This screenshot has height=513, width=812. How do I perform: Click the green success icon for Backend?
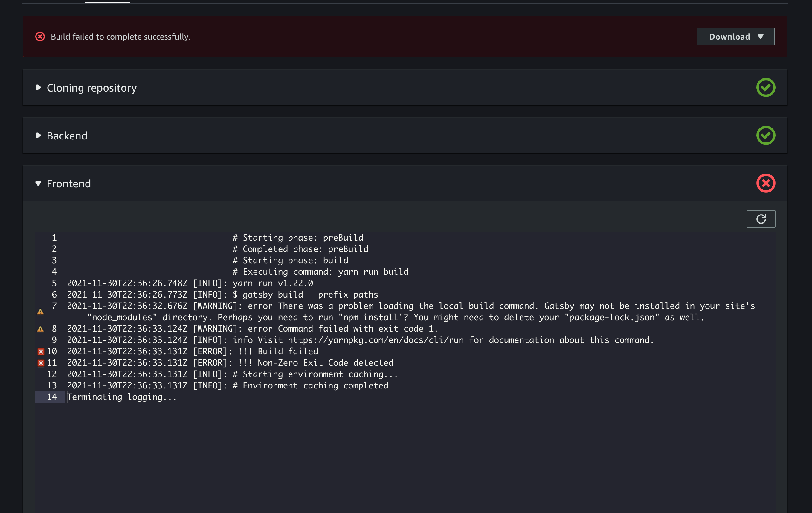click(x=766, y=135)
